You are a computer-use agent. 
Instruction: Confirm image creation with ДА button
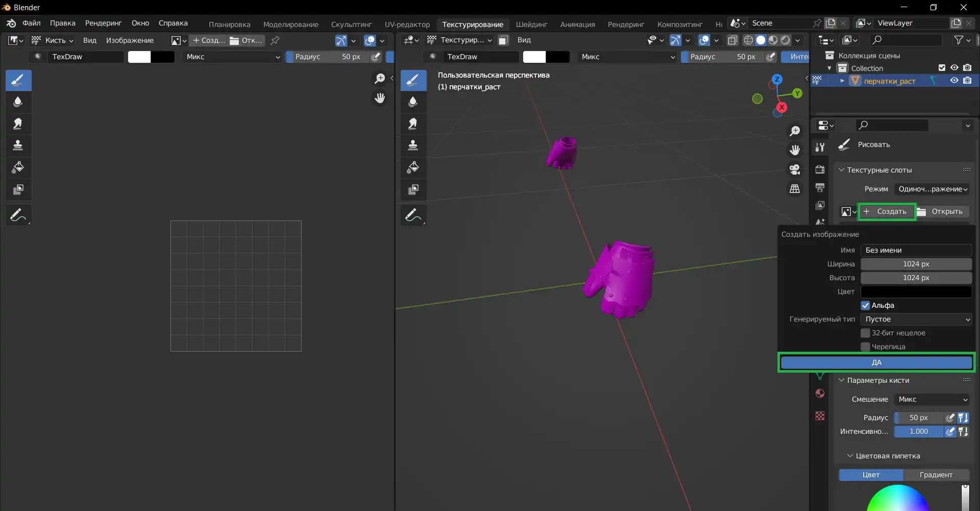pyautogui.click(x=876, y=362)
